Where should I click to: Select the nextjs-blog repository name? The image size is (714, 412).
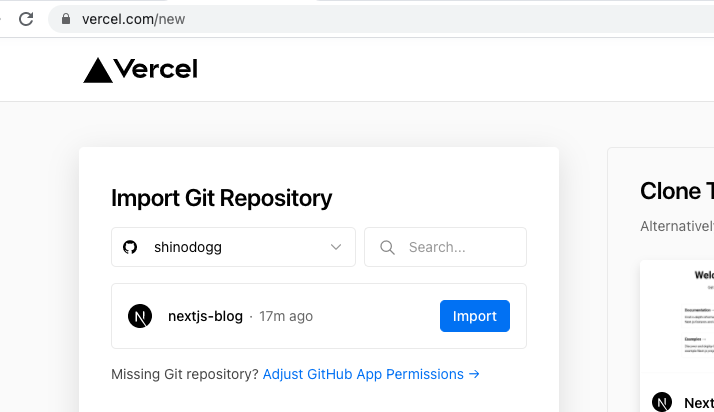click(x=205, y=316)
